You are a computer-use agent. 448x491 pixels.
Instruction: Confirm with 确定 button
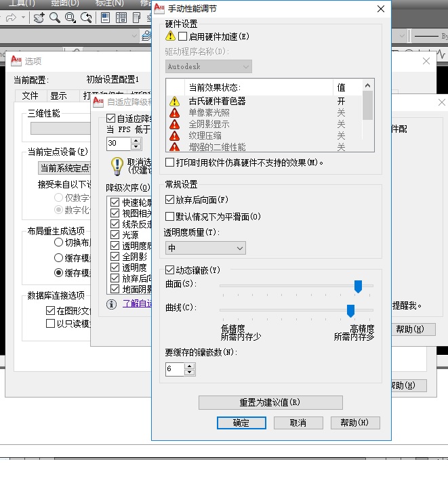(x=241, y=423)
